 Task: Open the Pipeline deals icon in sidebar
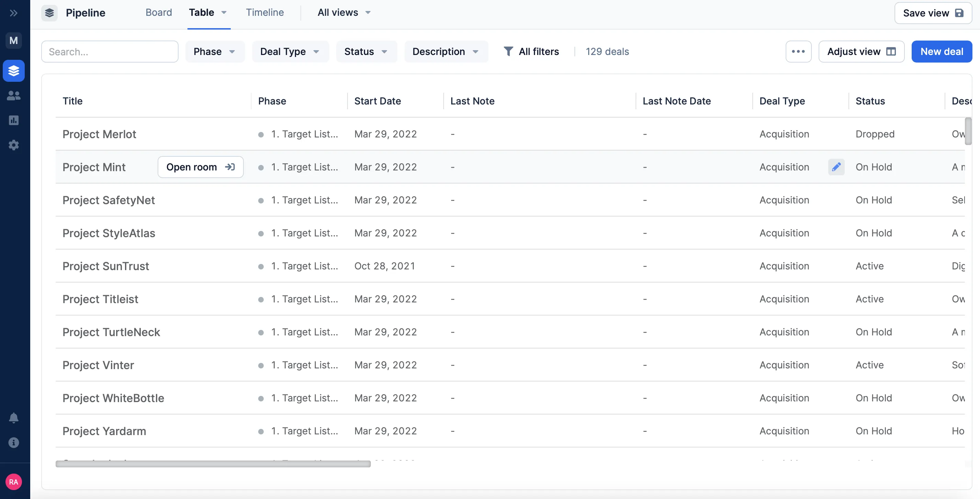(x=14, y=71)
